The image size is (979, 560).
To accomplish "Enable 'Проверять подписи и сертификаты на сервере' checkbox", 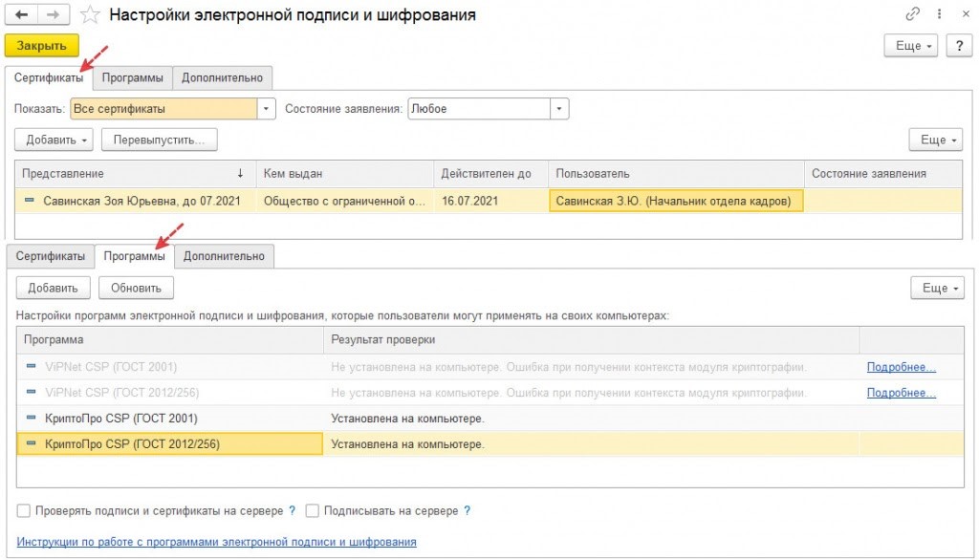I will 24,511.
